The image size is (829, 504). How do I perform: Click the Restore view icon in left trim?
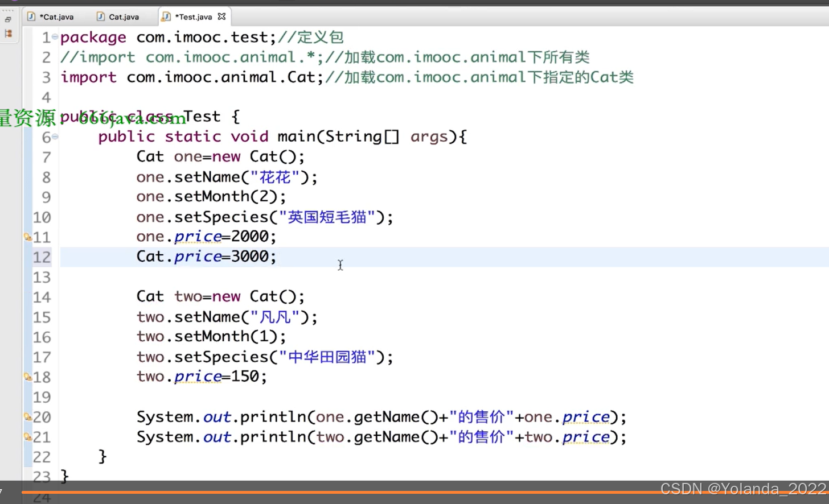pyautogui.click(x=8, y=19)
